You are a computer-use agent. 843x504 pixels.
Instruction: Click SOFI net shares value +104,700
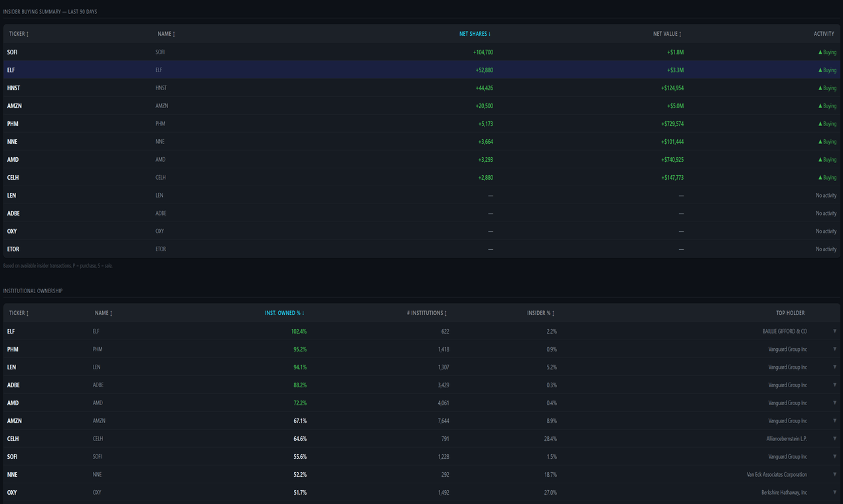pos(483,52)
